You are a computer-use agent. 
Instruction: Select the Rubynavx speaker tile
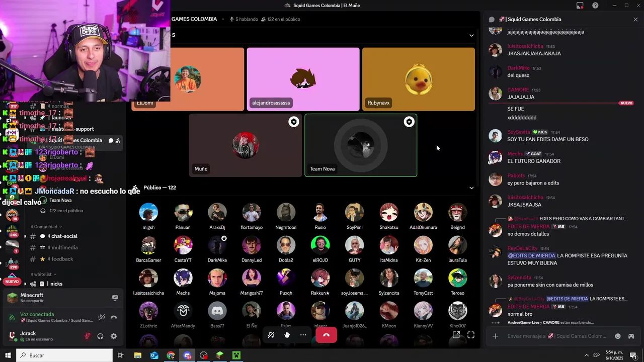(419, 79)
